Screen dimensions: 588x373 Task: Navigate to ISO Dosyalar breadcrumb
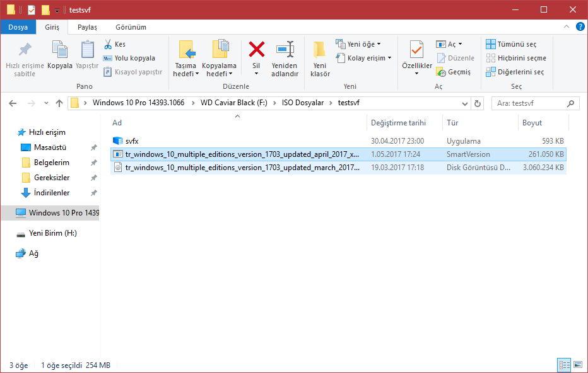click(x=303, y=103)
